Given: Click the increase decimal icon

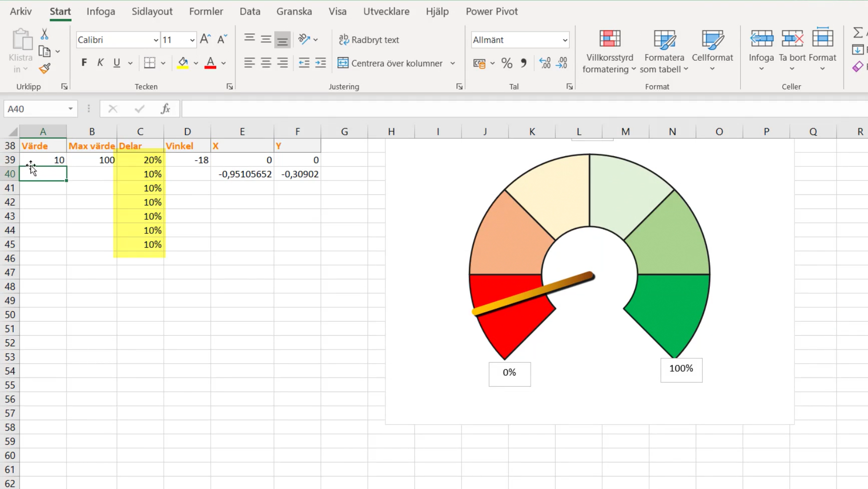Looking at the screenshot, I should click(x=545, y=63).
